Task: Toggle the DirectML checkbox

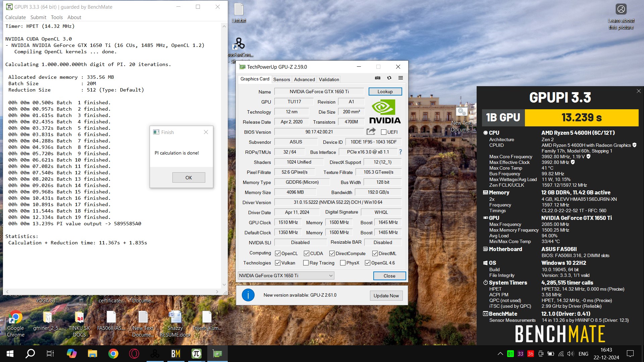Action: (375, 253)
